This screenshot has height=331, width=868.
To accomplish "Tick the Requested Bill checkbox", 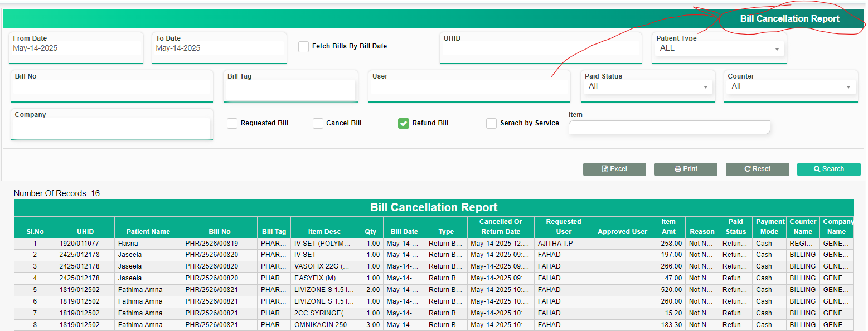I will click(x=232, y=124).
